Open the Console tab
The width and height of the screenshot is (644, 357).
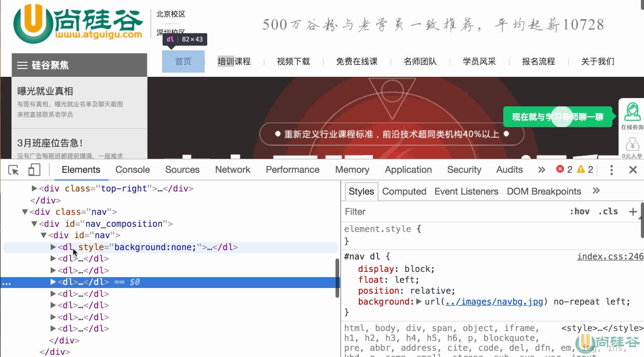coord(132,170)
